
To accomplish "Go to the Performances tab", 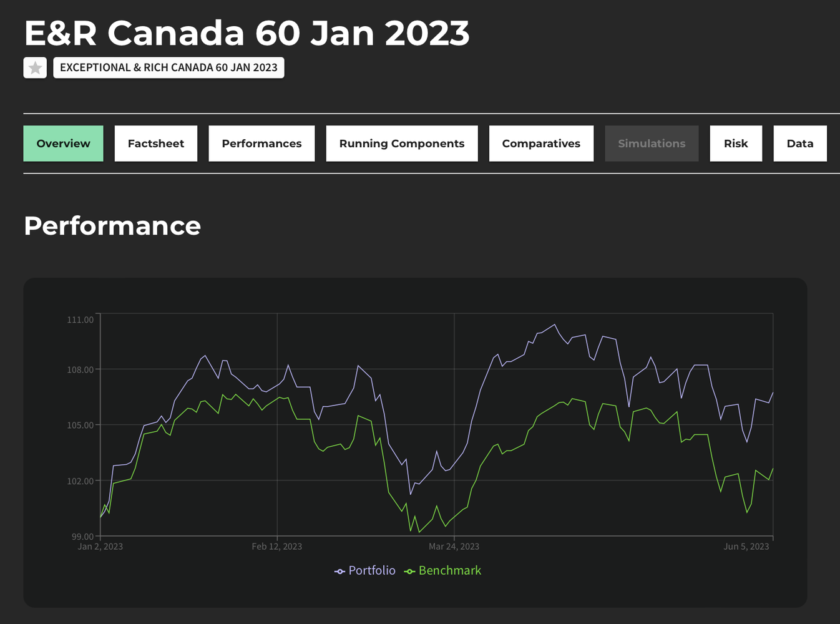I will 261,144.
